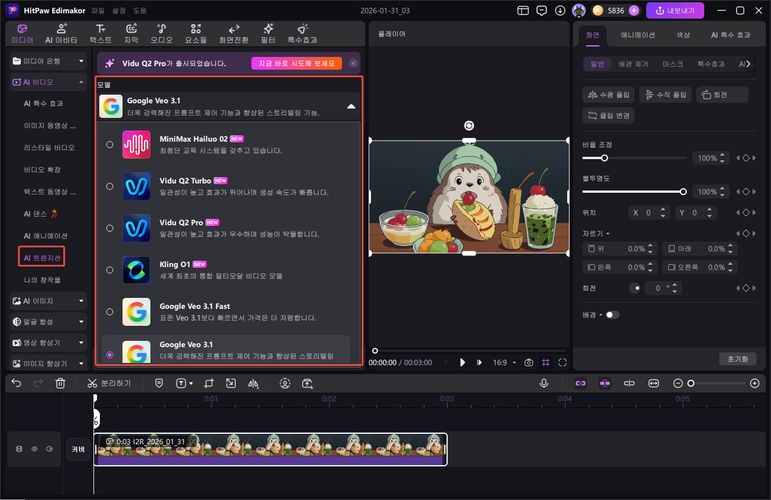The image size is (771, 500).
Task: Open the 배경 제거 sub-tab
Action: (x=633, y=64)
